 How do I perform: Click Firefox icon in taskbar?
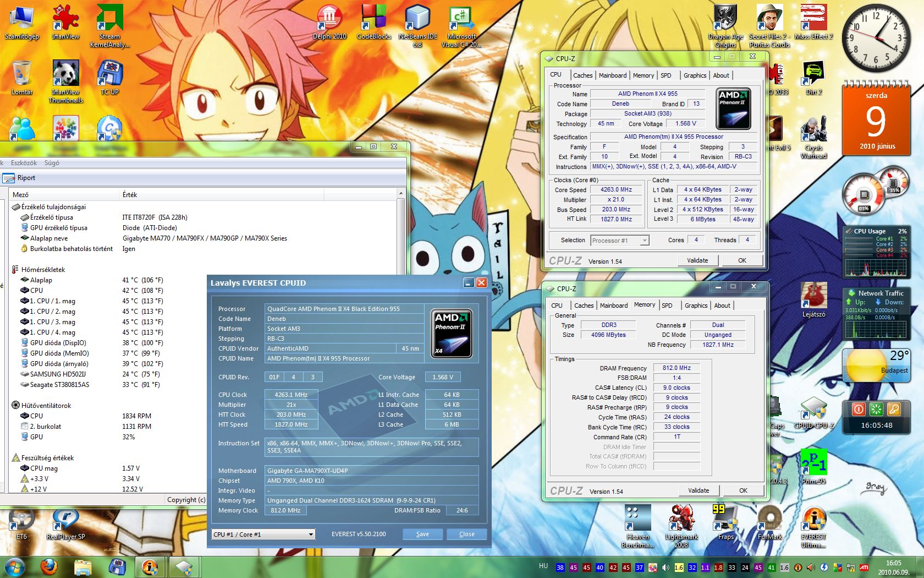pyautogui.click(x=49, y=566)
